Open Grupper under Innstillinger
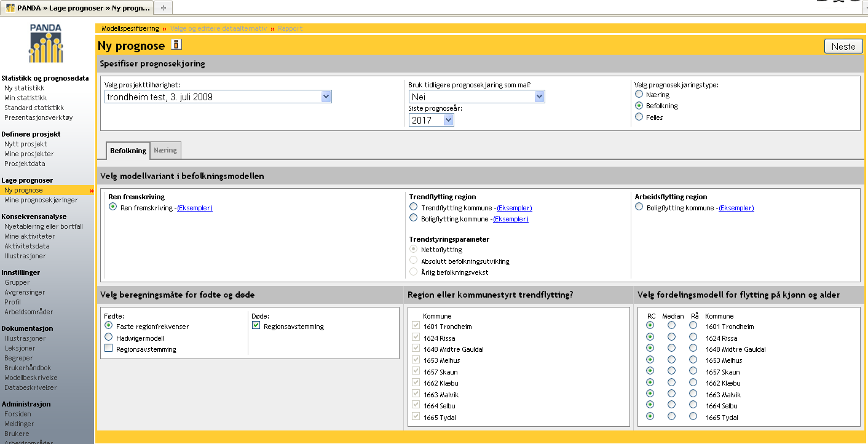 [x=17, y=282]
